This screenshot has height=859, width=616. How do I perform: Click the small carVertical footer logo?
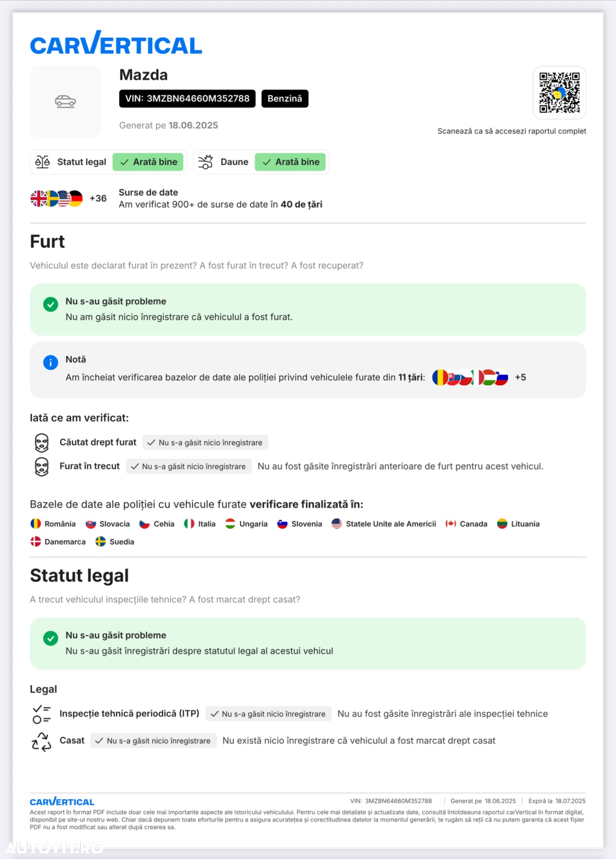click(62, 801)
